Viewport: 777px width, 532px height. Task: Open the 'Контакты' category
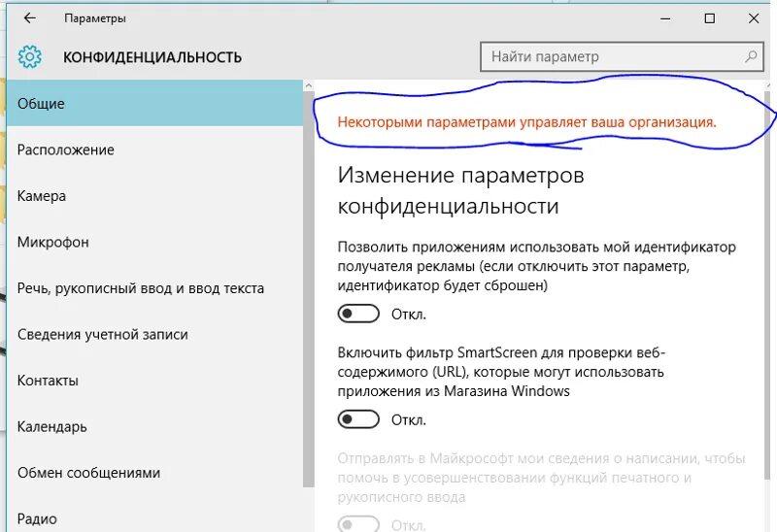coord(154,380)
